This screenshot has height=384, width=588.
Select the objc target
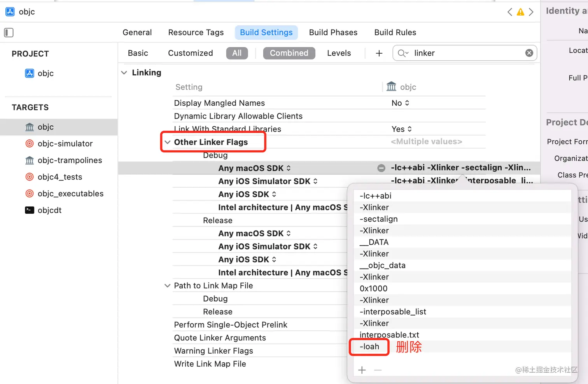point(59,127)
